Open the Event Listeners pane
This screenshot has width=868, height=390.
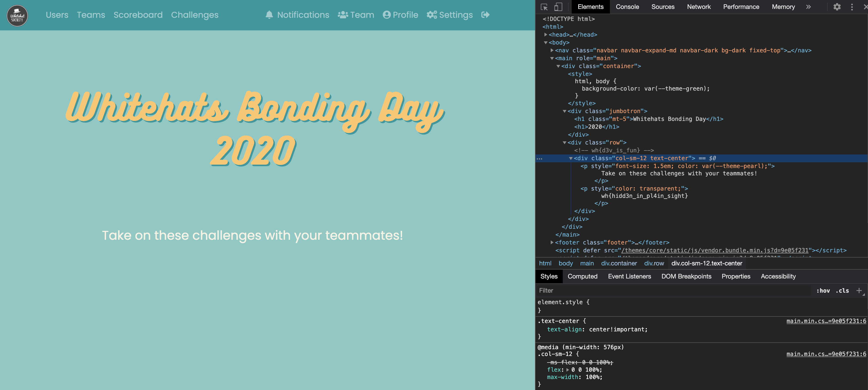(629, 276)
